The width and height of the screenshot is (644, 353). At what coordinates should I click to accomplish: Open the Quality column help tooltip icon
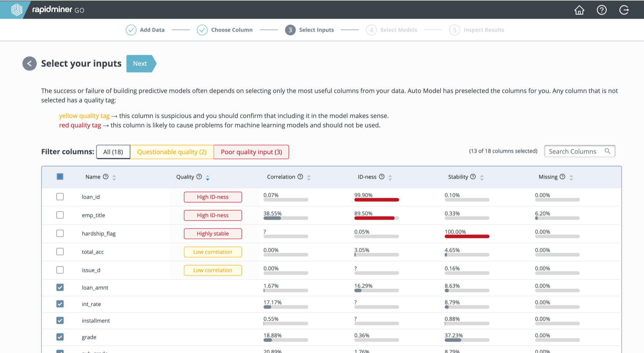click(199, 176)
